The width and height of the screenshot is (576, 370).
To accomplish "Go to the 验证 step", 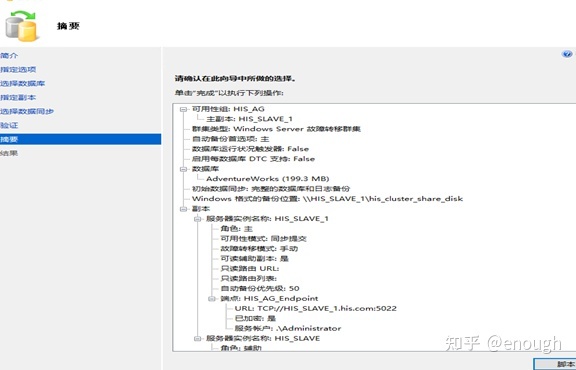I will coord(9,125).
